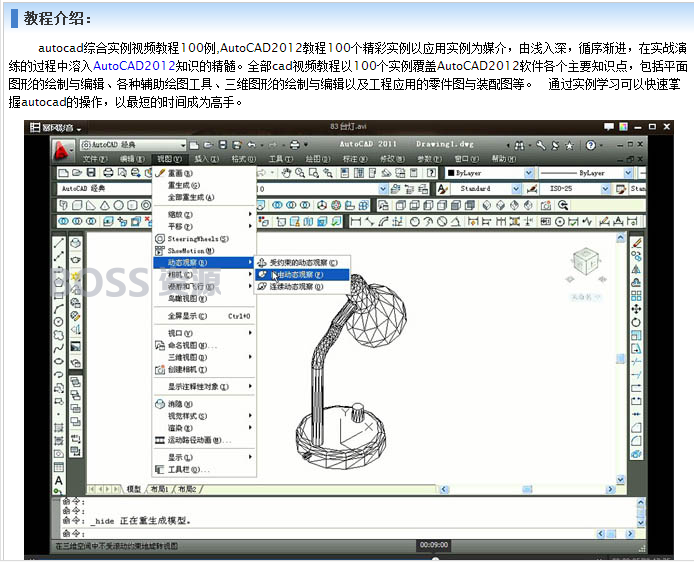This screenshot has height=562, width=694.
Task: Choose 受约束的动态观察 submenu entry
Action: 303,262
